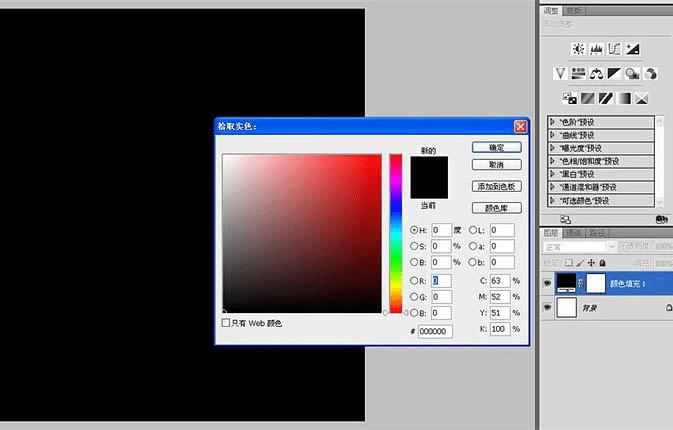The image size is (673, 430).
Task: Expand the "曝光度"预设 presets
Action: (x=552, y=148)
